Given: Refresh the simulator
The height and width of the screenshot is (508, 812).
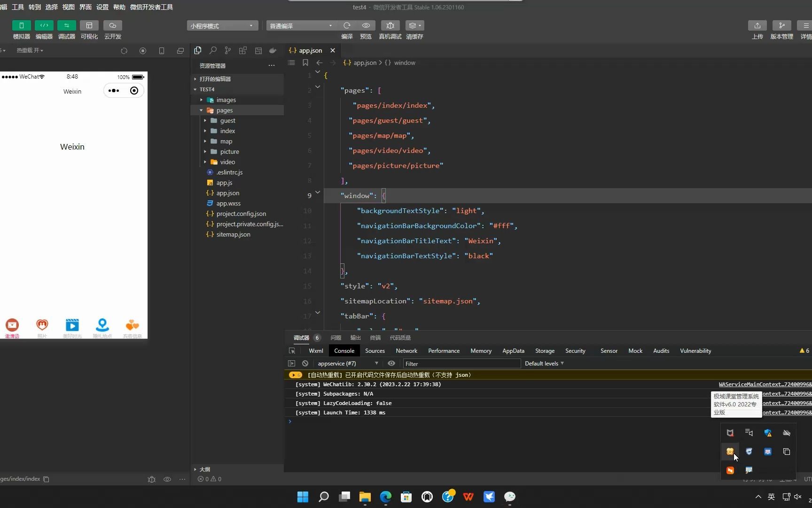Looking at the screenshot, I should coord(124,51).
